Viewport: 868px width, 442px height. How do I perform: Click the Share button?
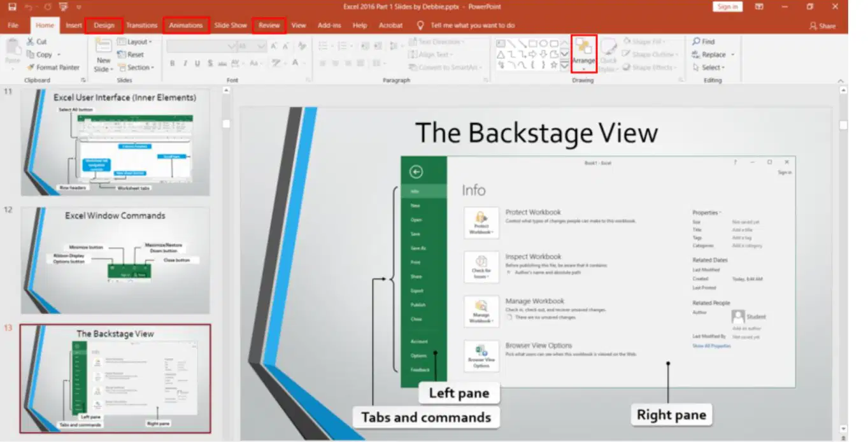tap(822, 26)
